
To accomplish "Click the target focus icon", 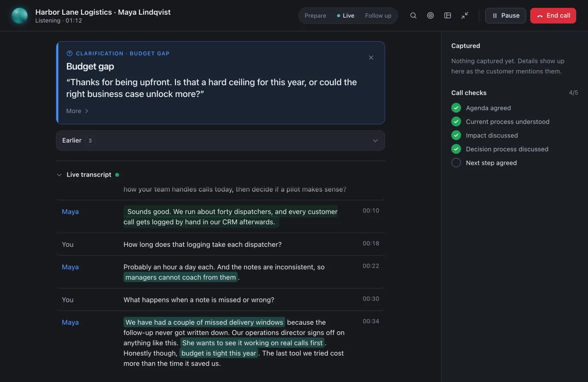I will tap(430, 15).
